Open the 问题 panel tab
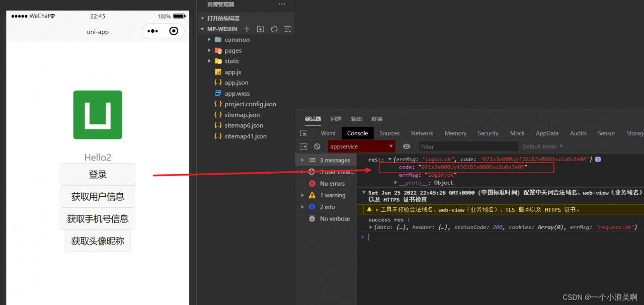This screenshot has height=305, width=644. tap(336, 119)
